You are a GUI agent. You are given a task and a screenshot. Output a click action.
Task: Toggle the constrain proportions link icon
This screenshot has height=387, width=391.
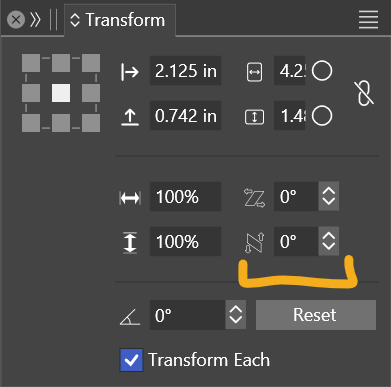pos(365,93)
